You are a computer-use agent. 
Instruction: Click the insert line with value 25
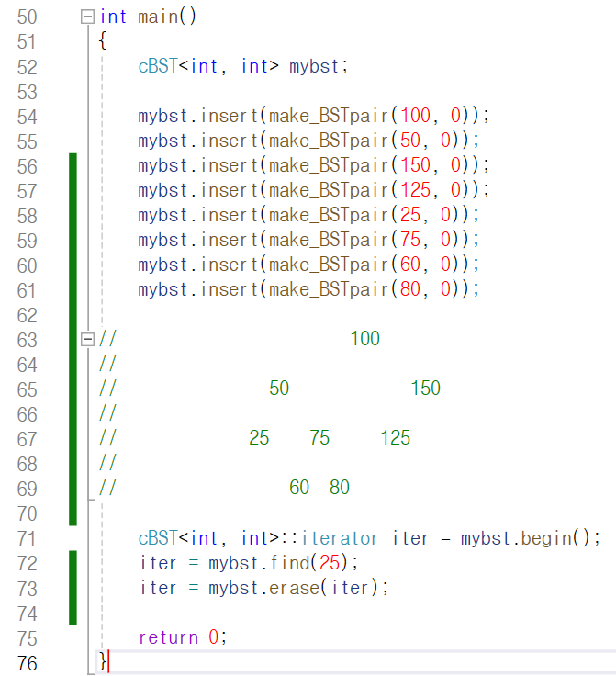308,215
